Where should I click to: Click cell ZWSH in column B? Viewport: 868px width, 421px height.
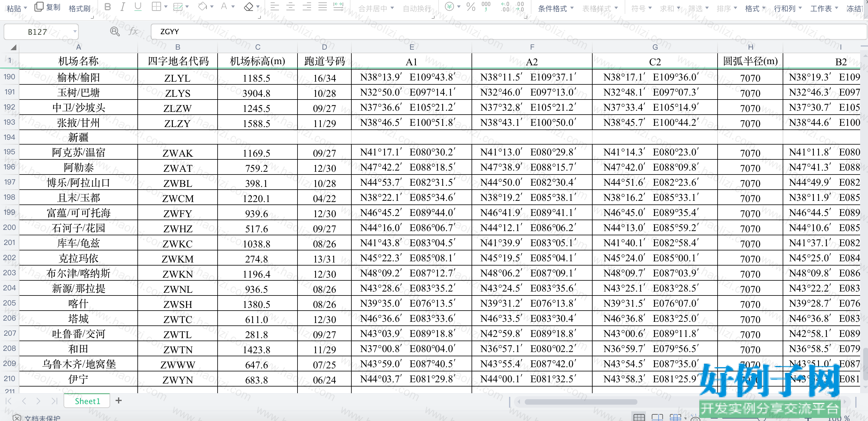(x=178, y=304)
